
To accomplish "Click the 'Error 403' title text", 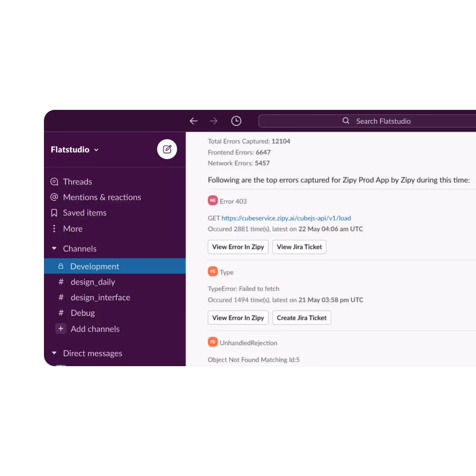I will [x=233, y=201].
